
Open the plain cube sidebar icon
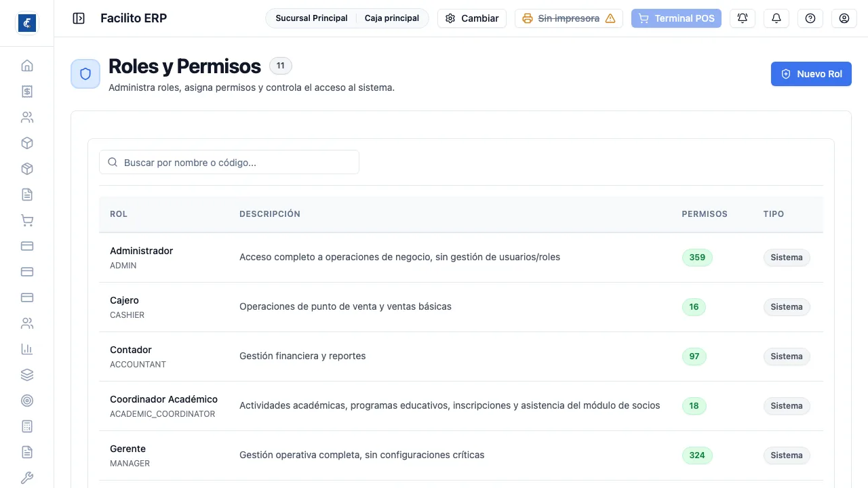[27, 143]
